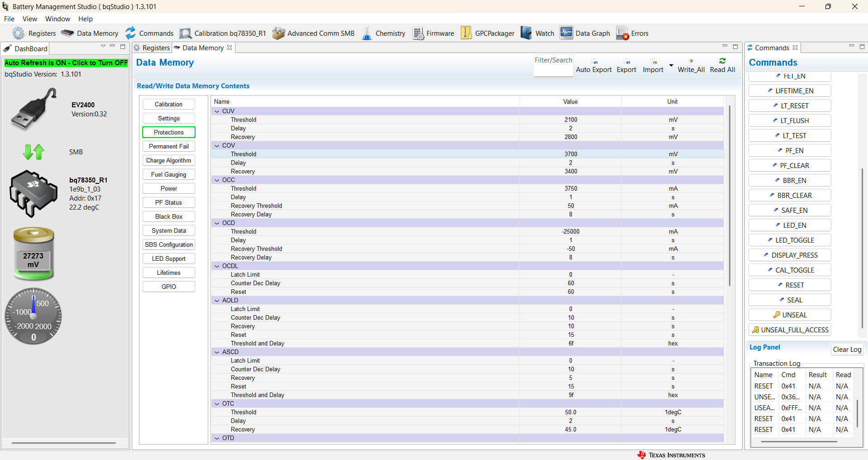This screenshot has height=460, width=868.
Task: Toggle SAFE_EN command
Action: coord(790,210)
